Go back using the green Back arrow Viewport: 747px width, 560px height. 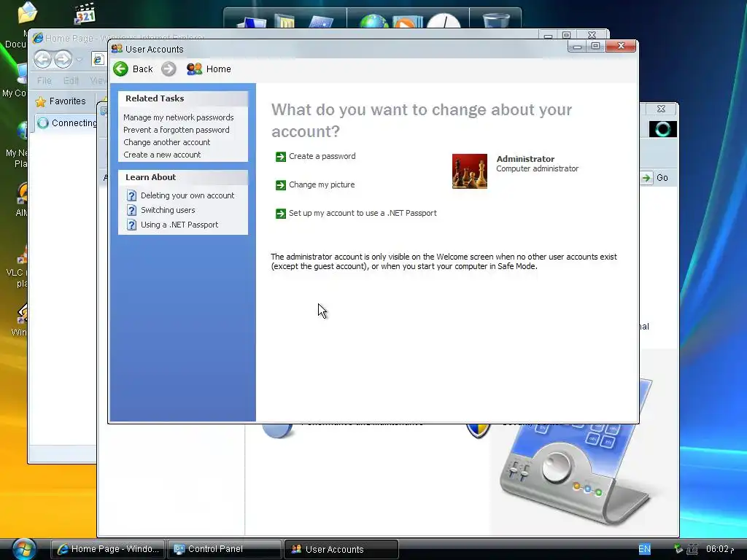coord(121,69)
